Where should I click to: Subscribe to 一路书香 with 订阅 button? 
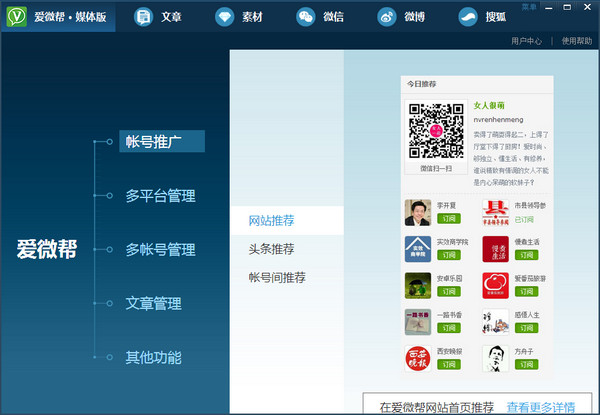[449, 328]
